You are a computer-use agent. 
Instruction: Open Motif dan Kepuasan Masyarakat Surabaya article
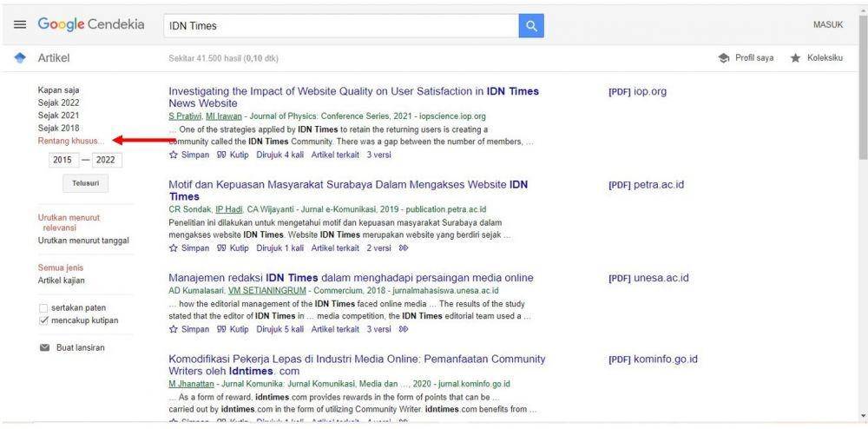click(348, 190)
